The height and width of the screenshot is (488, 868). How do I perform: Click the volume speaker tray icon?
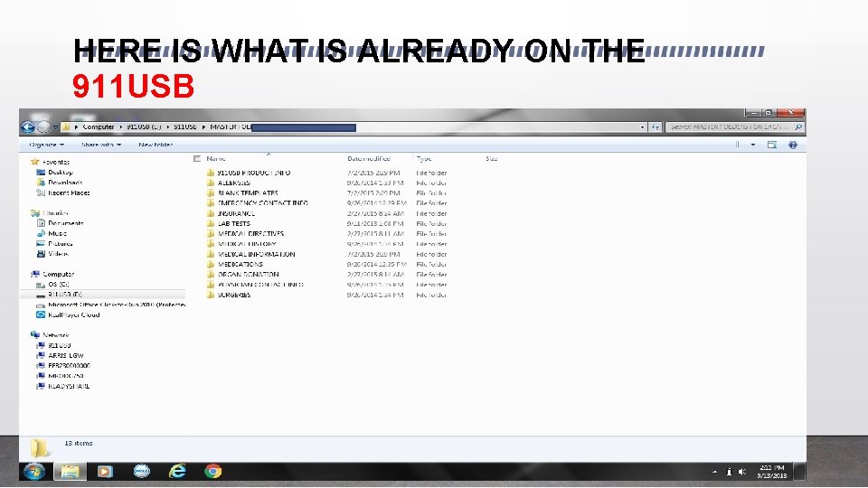click(x=742, y=472)
